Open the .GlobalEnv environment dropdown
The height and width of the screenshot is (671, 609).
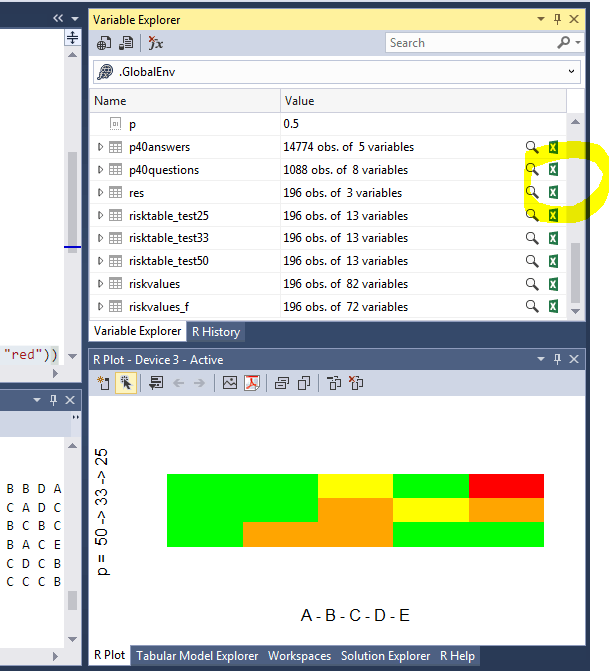point(571,71)
